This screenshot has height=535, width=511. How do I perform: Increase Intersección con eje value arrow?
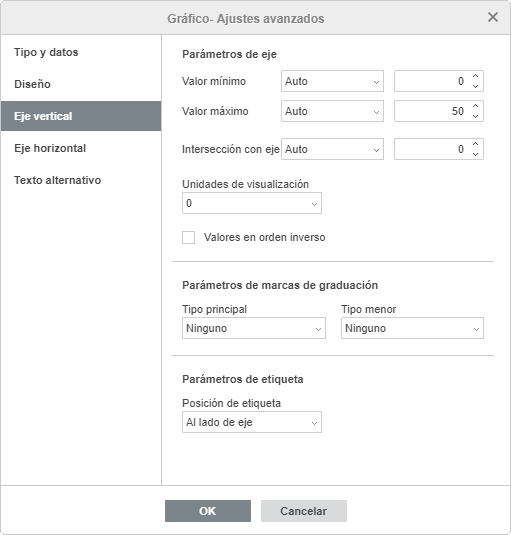(x=475, y=144)
